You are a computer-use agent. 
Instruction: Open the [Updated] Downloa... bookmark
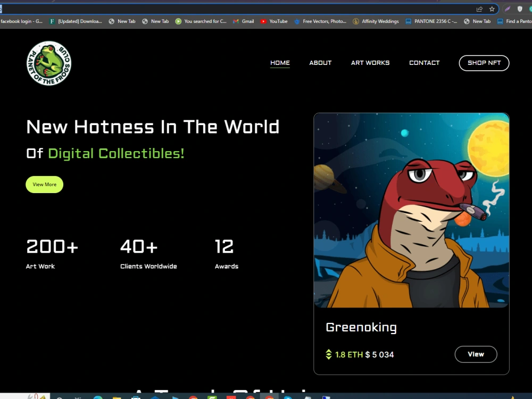(76, 21)
